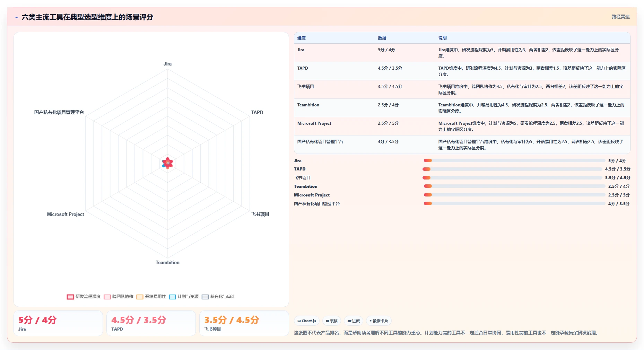Click the 4分 / 3.5分 table data cell

point(388,142)
